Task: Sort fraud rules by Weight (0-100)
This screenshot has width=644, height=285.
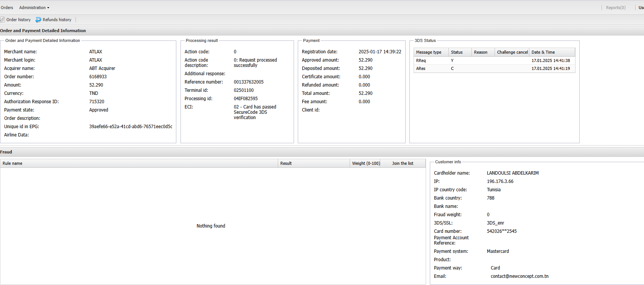Action: 366,163
